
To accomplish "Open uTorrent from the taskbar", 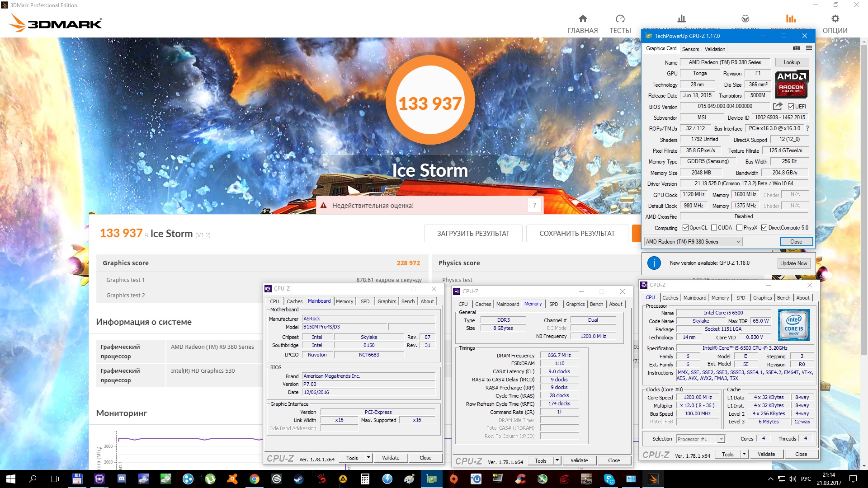I will pos(210,479).
